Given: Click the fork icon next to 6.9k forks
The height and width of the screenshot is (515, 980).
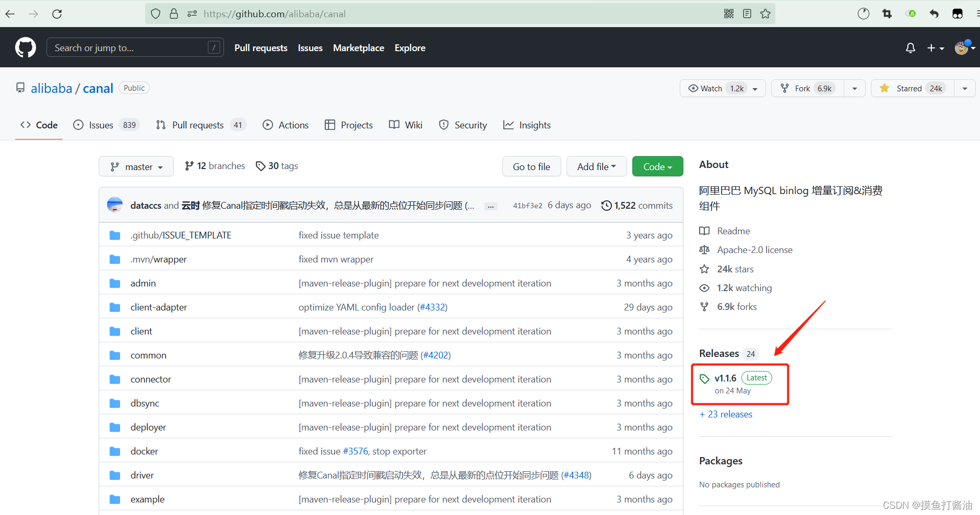Looking at the screenshot, I should (704, 307).
